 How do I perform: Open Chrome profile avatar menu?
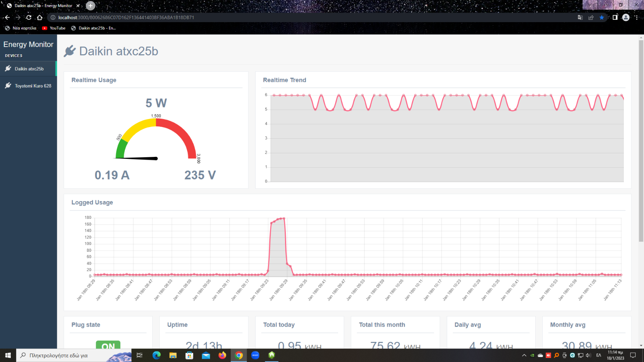(x=625, y=17)
